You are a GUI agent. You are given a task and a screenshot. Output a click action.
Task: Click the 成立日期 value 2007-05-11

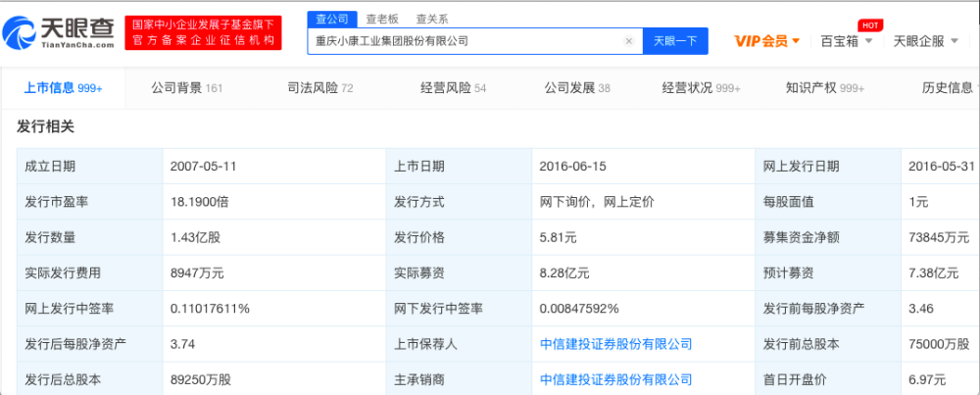click(x=202, y=167)
